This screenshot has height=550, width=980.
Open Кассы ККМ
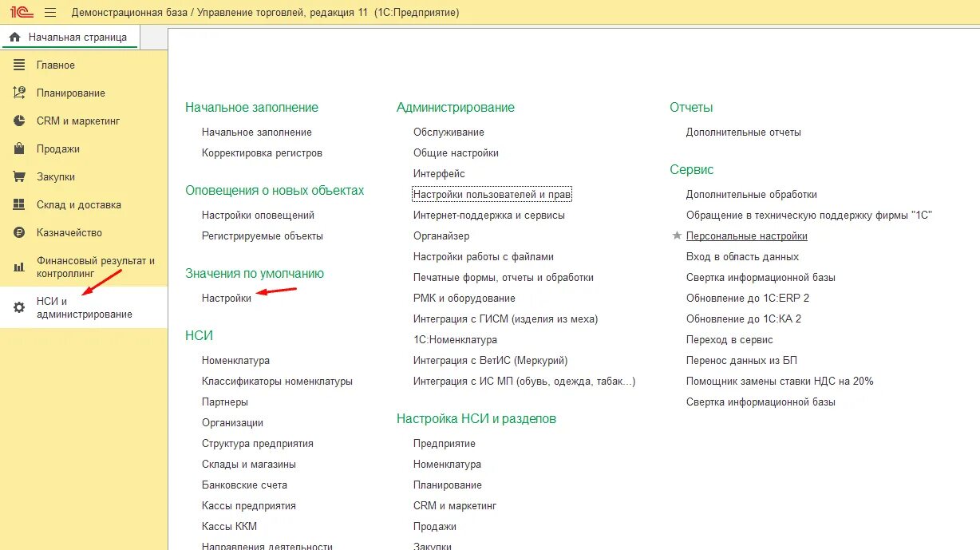(x=229, y=526)
